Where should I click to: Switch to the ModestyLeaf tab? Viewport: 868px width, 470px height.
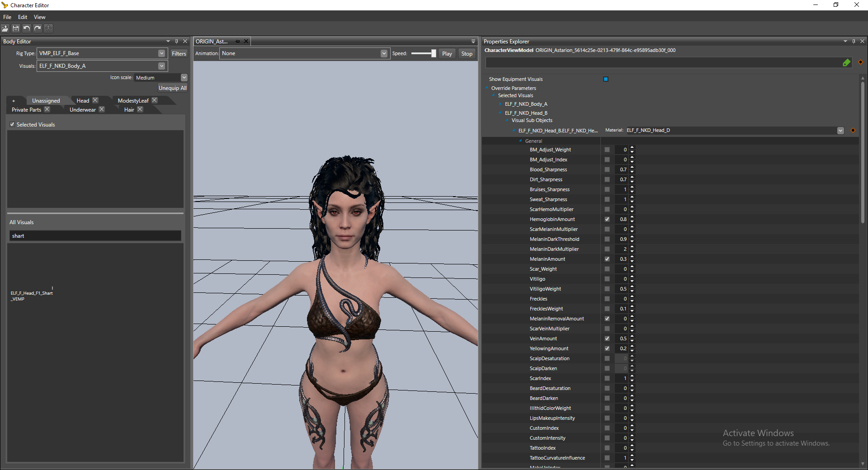pos(133,101)
